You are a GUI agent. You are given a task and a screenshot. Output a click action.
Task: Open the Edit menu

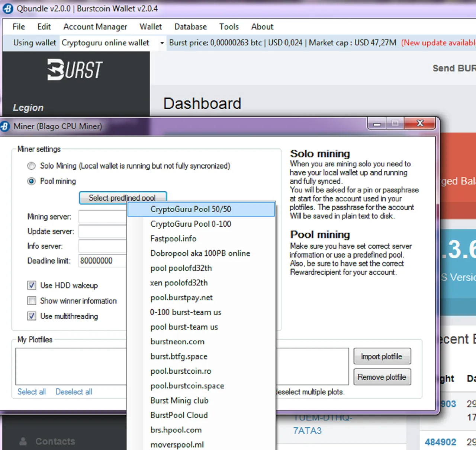pos(44,27)
